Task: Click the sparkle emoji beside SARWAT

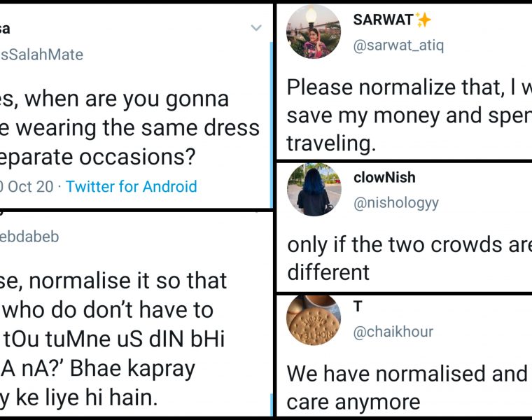Action: [x=423, y=20]
